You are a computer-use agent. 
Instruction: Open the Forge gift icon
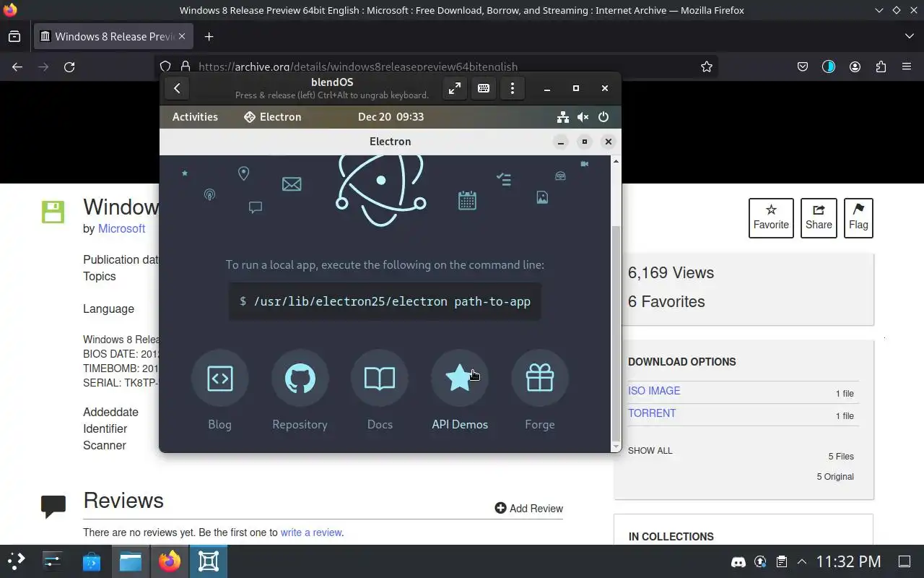point(540,378)
